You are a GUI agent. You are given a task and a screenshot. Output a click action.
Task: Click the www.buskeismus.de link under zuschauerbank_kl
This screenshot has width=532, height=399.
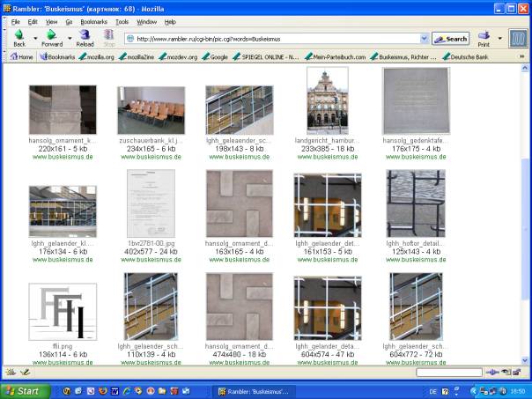pyautogui.click(x=151, y=157)
